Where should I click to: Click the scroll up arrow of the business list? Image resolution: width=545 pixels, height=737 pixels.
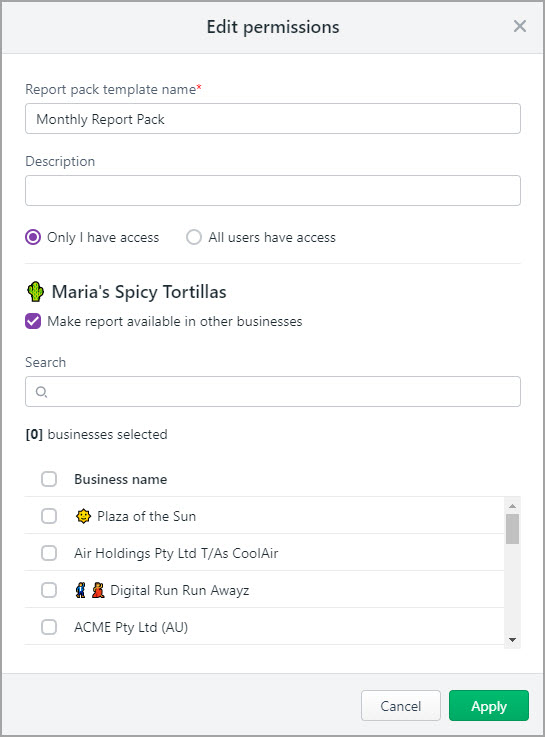[x=512, y=506]
